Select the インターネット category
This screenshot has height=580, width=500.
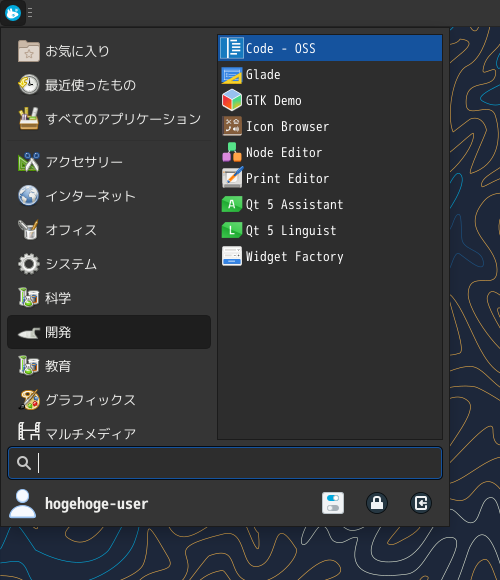[109, 196]
